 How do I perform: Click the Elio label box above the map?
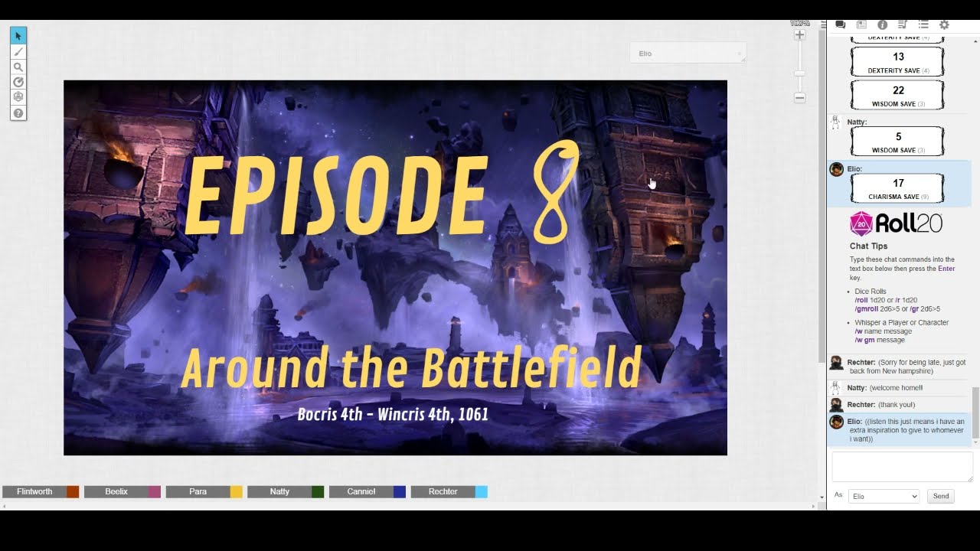[x=687, y=53]
